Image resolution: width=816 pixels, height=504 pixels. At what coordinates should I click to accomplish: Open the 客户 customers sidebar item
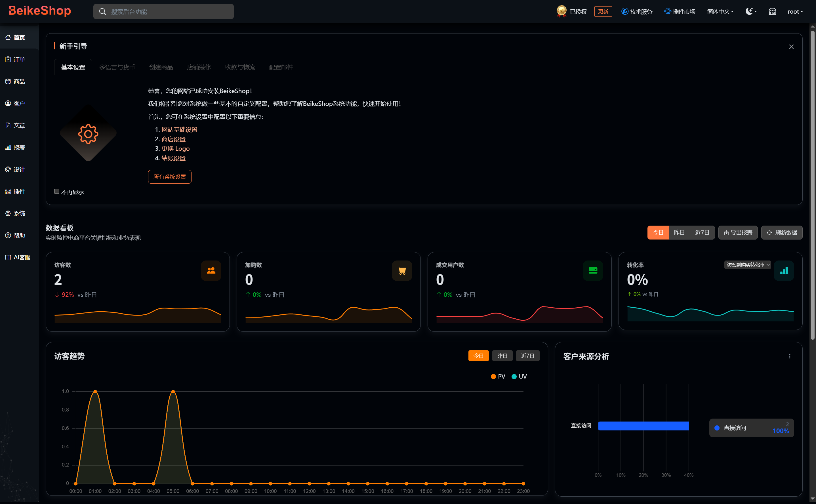click(x=19, y=103)
